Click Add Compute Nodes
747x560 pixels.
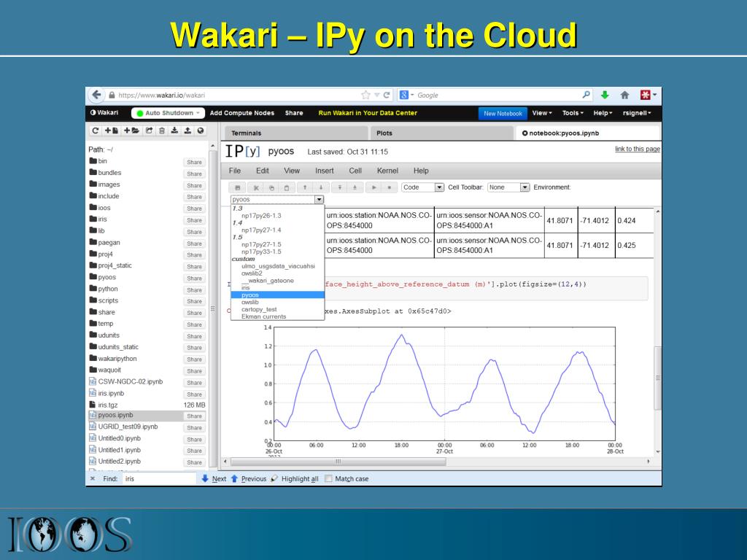click(x=242, y=113)
